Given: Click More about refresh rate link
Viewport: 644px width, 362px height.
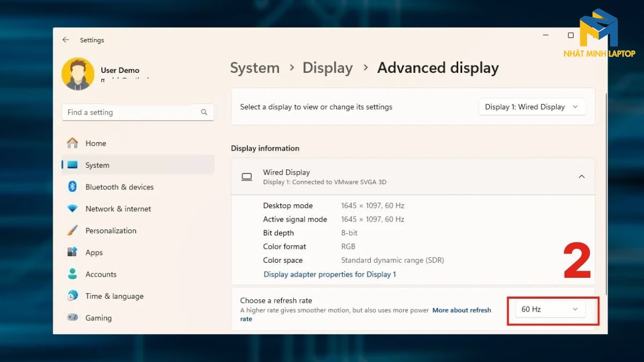Looking at the screenshot, I should pos(365,314).
